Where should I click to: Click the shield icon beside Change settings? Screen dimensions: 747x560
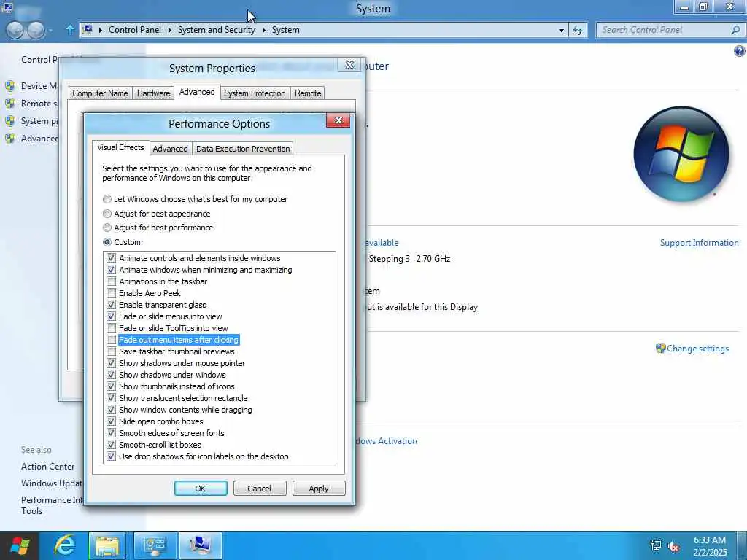pos(660,349)
